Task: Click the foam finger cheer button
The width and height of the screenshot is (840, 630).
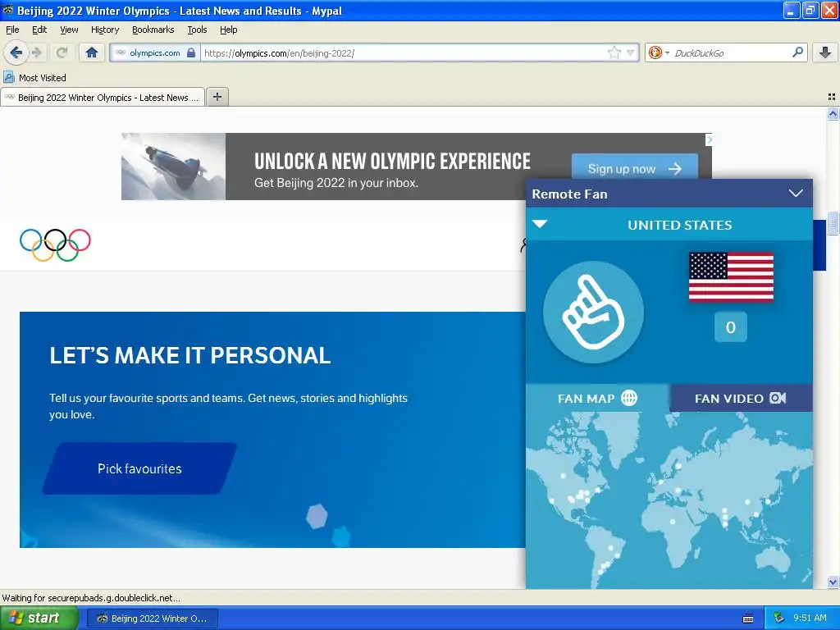Action: (x=593, y=312)
